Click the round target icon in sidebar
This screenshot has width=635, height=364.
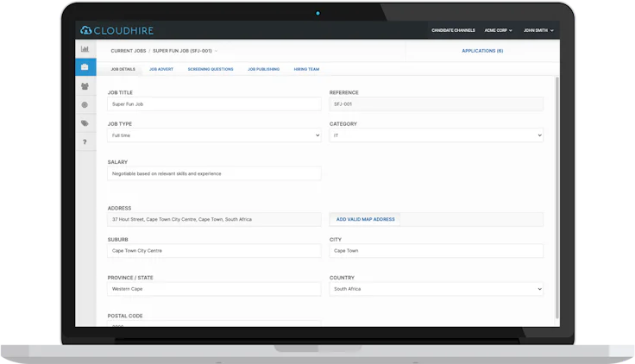click(85, 105)
